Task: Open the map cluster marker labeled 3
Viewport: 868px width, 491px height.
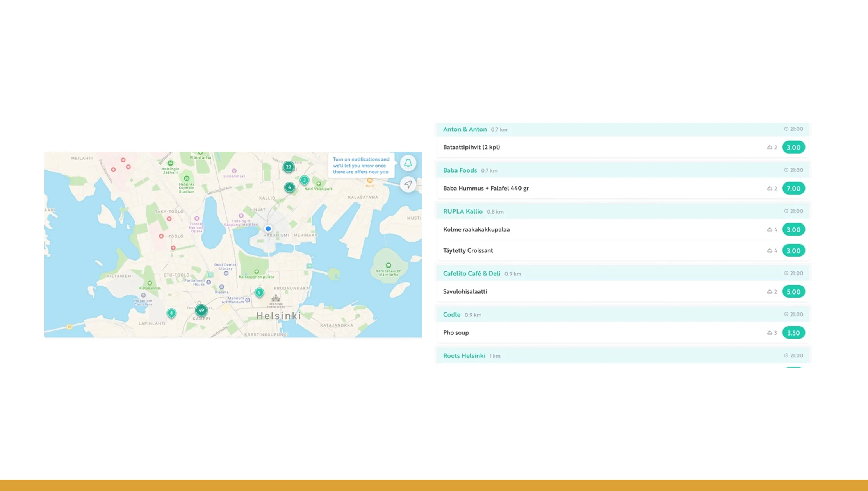Action: click(x=305, y=180)
